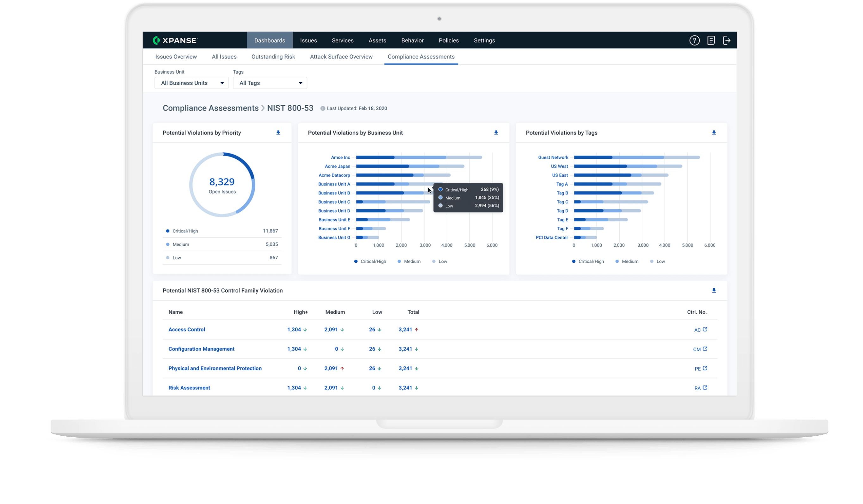The height and width of the screenshot is (504, 863).
Task: Toggle the Medium legend under the Tags chart
Action: pos(627,261)
